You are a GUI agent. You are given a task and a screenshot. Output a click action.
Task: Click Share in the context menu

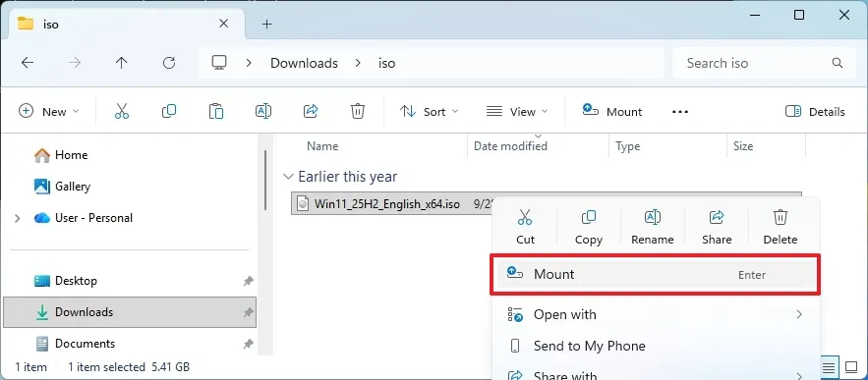pos(717,227)
